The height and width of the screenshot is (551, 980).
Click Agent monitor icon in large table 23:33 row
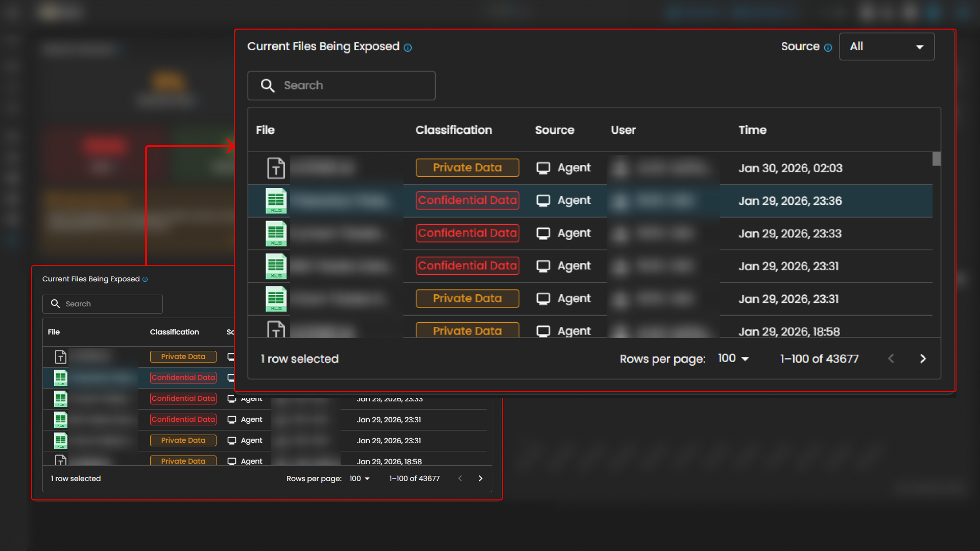click(543, 233)
